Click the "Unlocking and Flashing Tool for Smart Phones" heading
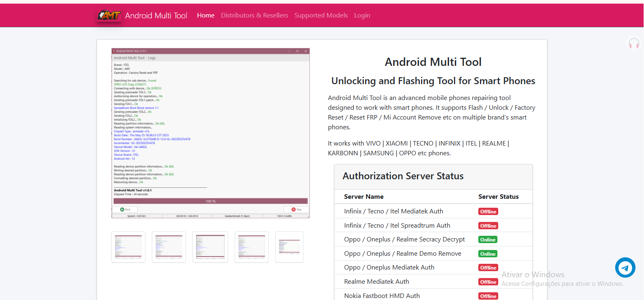This screenshot has height=300, width=644. coord(433,81)
